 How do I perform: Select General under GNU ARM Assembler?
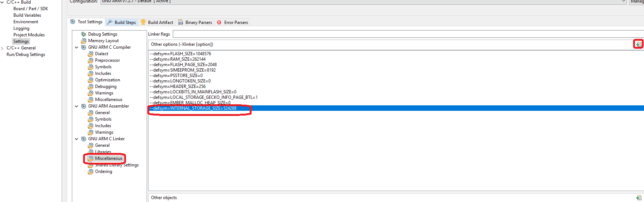pos(102,113)
